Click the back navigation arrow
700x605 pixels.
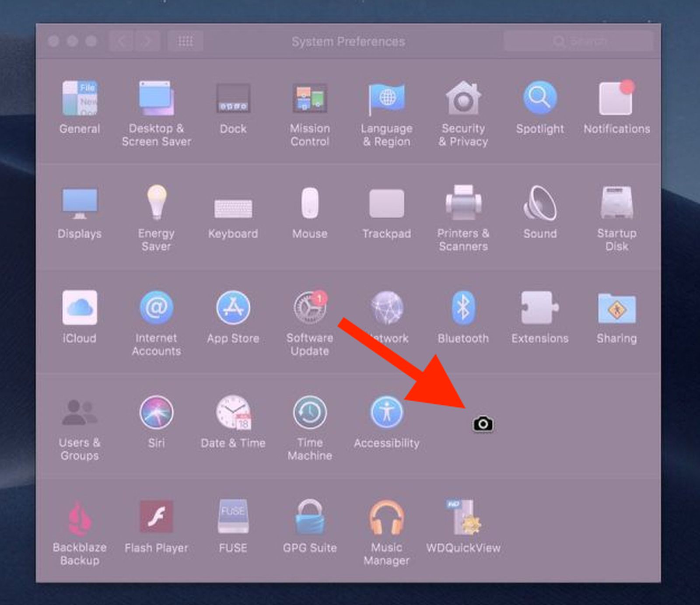click(x=121, y=42)
